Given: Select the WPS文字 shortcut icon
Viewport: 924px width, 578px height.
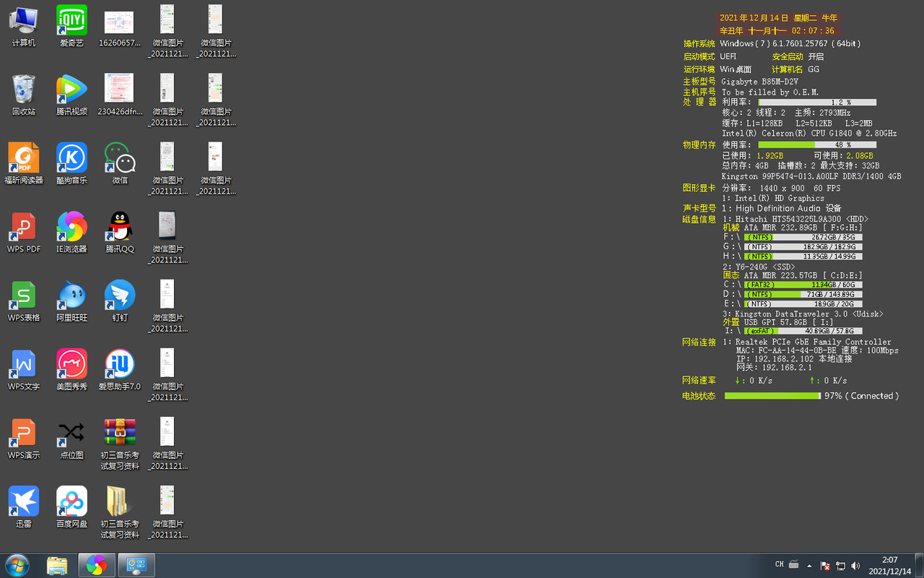Looking at the screenshot, I should pyautogui.click(x=24, y=370).
